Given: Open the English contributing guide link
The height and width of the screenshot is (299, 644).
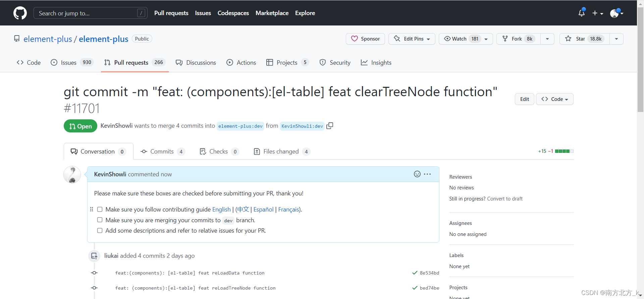Looking at the screenshot, I should click(221, 210).
